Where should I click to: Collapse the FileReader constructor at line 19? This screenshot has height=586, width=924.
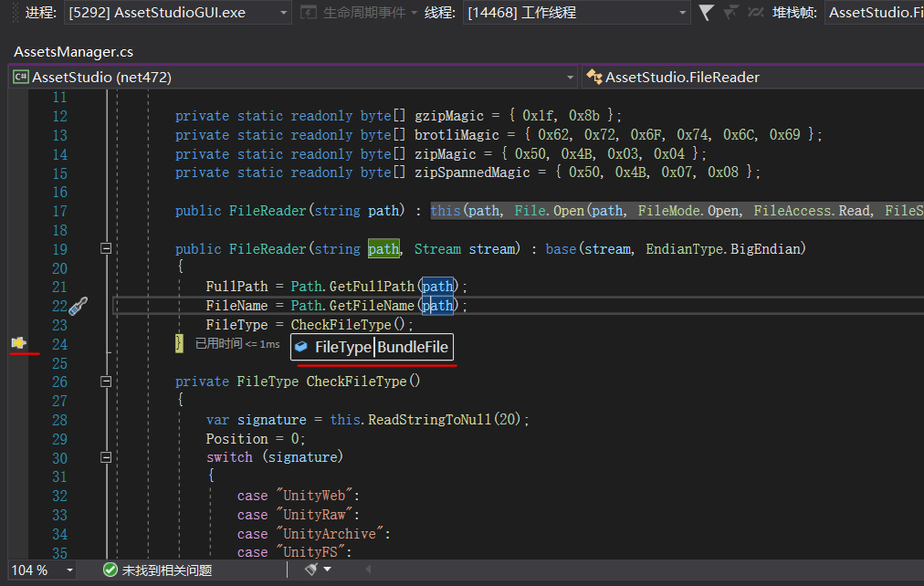pos(106,248)
